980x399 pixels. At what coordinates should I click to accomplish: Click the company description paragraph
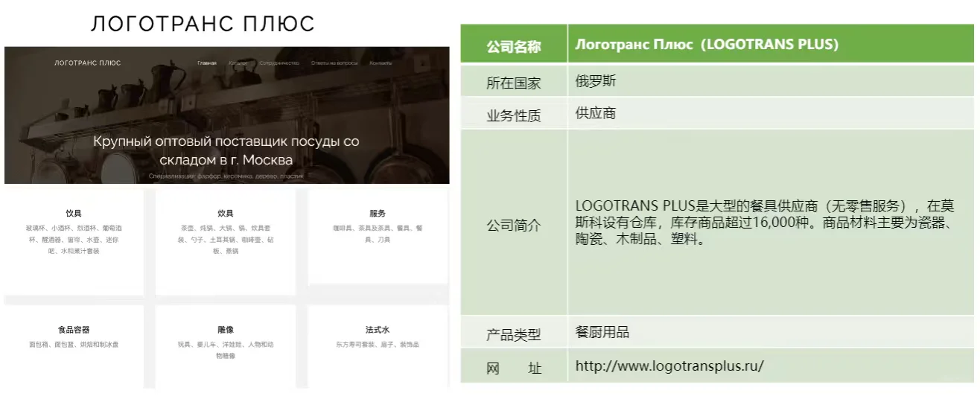coord(764,223)
